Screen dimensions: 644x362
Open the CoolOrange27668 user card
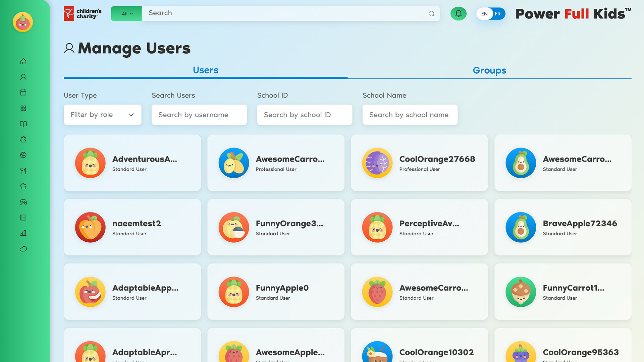(419, 163)
